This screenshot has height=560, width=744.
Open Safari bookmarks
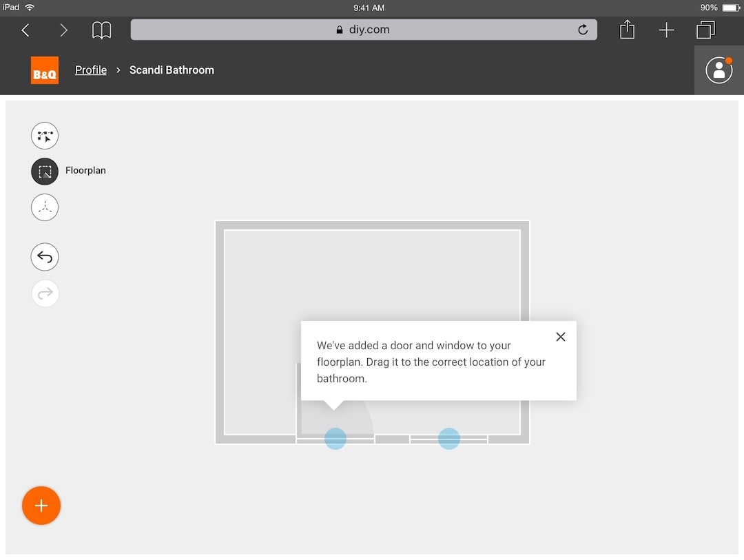coord(101,30)
